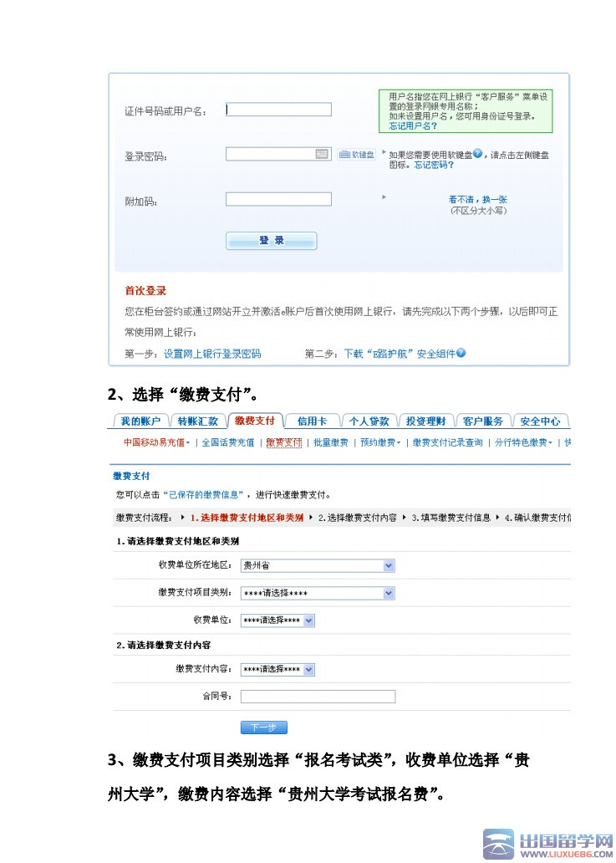Image resolution: width=616 pixels, height=863 pixels.
Task: Click the soft keyboard icon inside password field
Action: pos(322,154)
